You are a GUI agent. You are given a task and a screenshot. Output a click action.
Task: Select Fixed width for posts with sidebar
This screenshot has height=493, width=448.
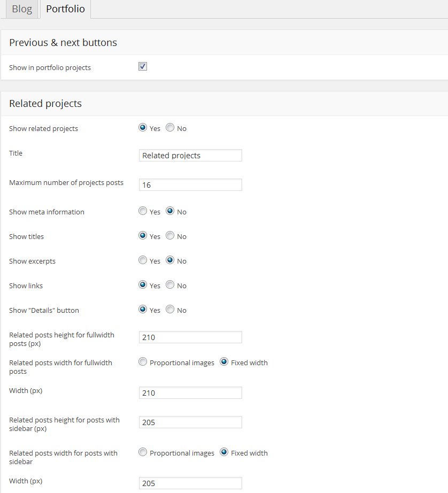(x=224, y=452)
